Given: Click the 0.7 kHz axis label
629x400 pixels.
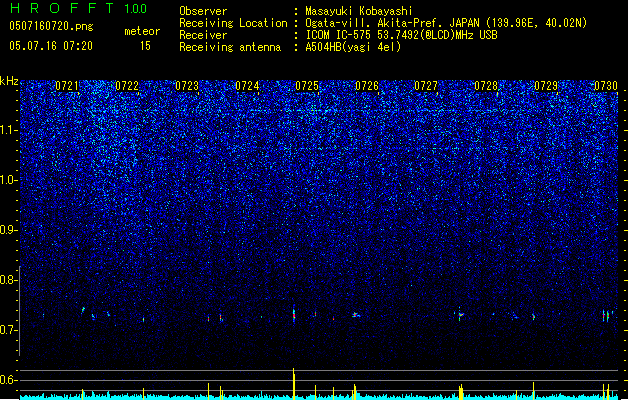Looking at the screenshot, I should coord(8,330).
